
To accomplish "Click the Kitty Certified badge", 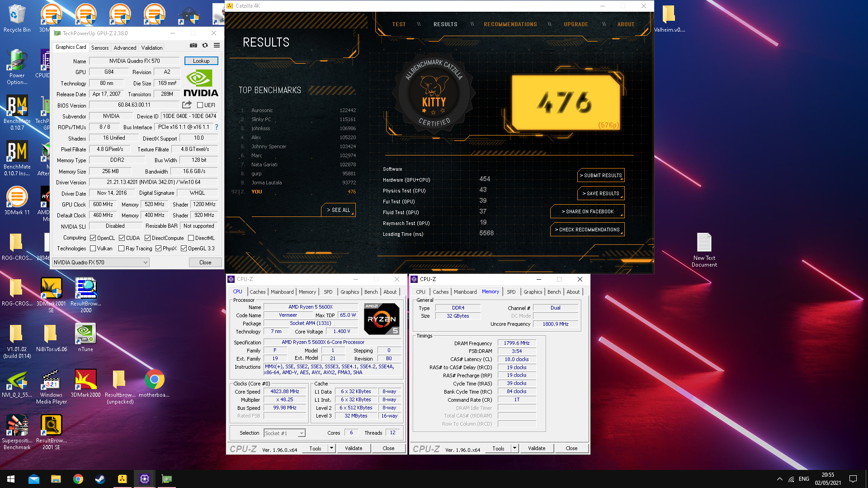I will [x=434, y=94].
